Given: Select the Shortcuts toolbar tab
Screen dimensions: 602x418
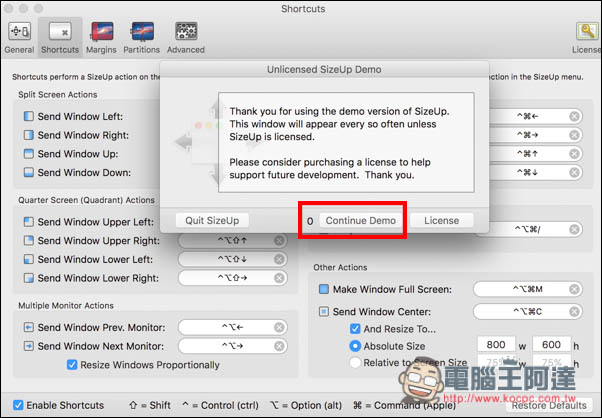Looking at the screenshot, I should click(60, 38).
